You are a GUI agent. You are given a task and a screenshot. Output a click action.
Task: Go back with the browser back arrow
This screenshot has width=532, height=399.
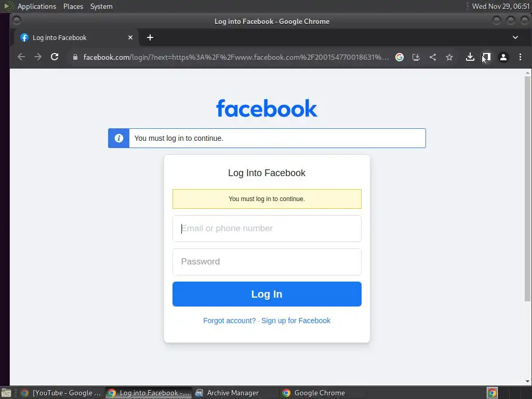[21, 57]
